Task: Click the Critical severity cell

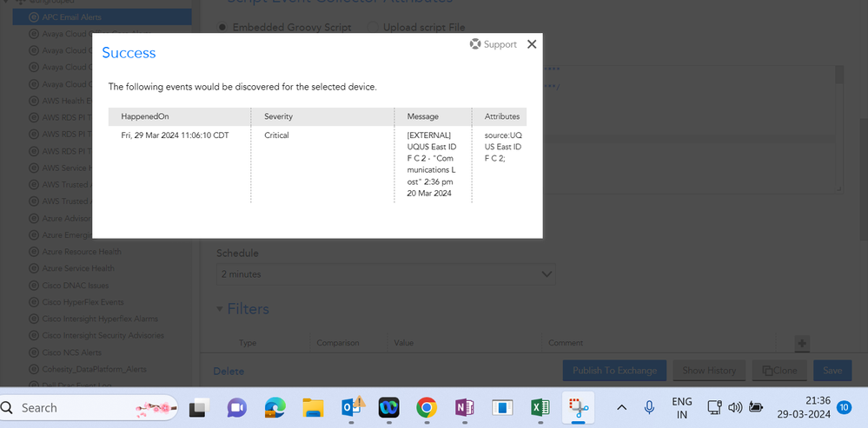Action: click(276, 135)
